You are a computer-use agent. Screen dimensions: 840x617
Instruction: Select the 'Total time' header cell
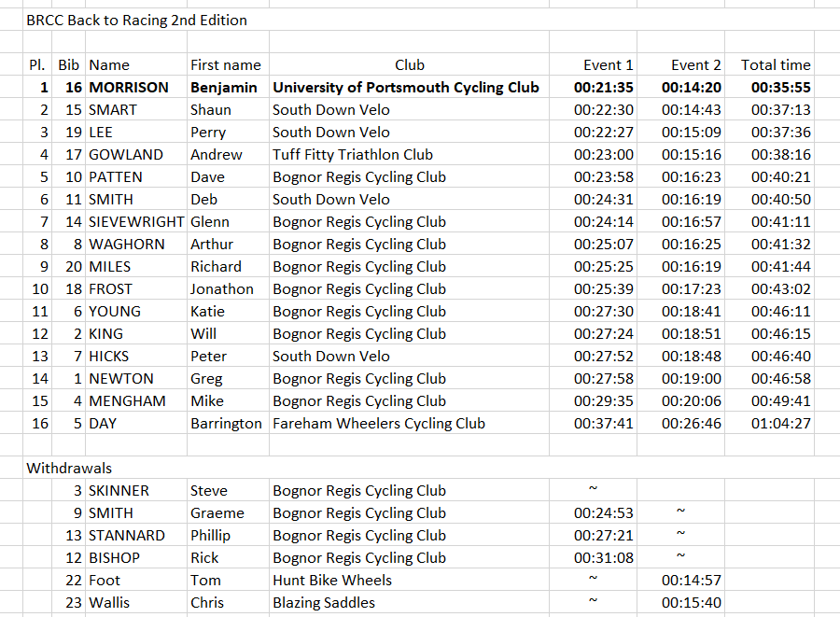coord(776,64)
